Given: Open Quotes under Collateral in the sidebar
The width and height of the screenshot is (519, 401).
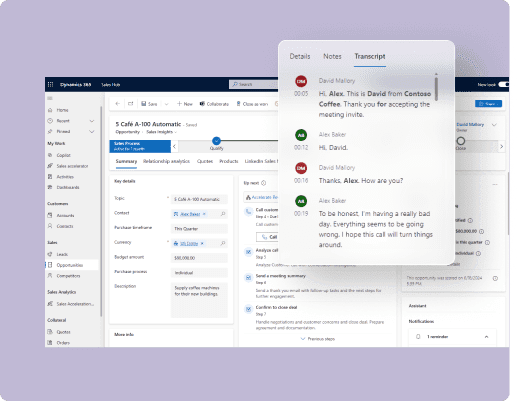Looking at the screenshot, I should click(x=63, y=332).
